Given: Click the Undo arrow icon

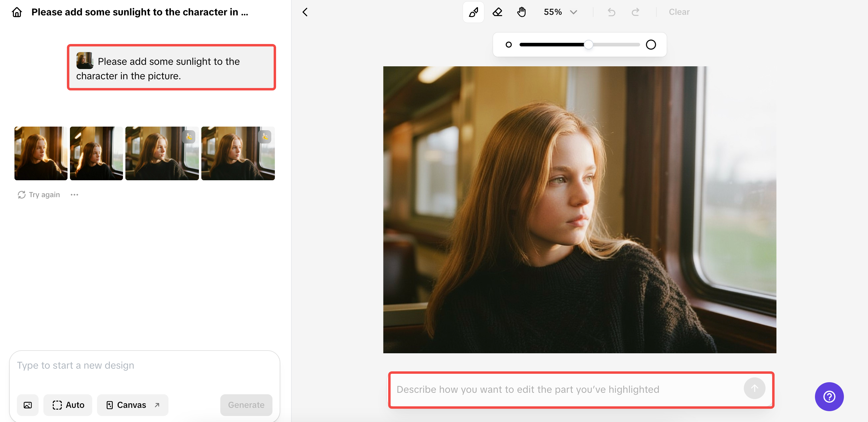Looking at the screenshot, I should click(x=611, y=12).
